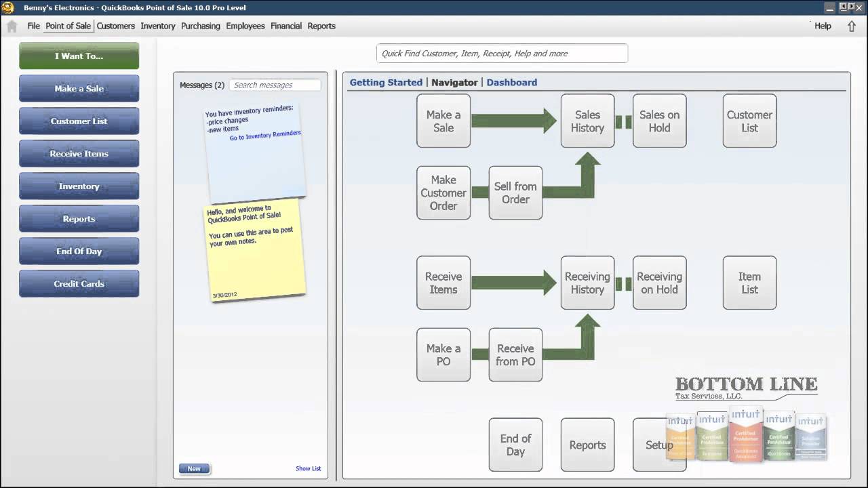Follow the Go to Inventory Reminders link
868x488 pixels.
(265, 135)
